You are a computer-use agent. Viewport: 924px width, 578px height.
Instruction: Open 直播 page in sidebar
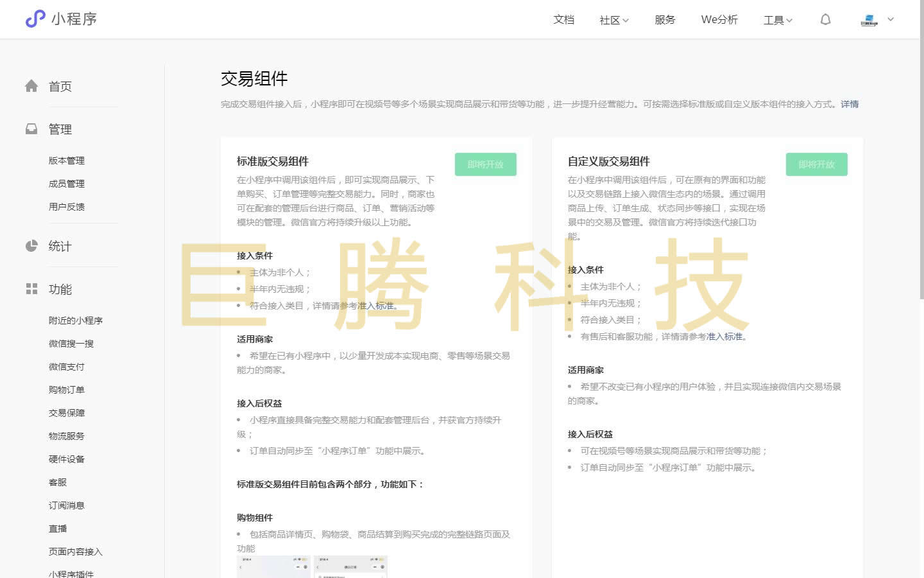pyautogui.click(x=58, y=529)
